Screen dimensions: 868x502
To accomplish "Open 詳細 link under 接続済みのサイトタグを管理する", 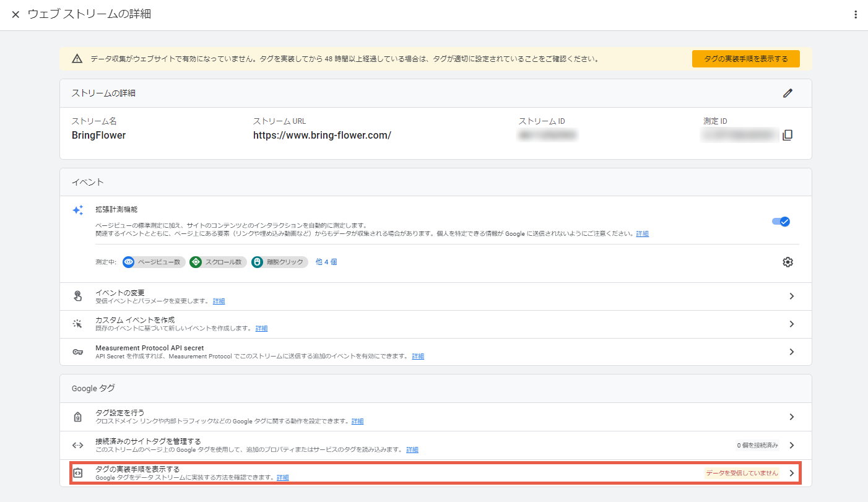I will [x=412, y=450].
